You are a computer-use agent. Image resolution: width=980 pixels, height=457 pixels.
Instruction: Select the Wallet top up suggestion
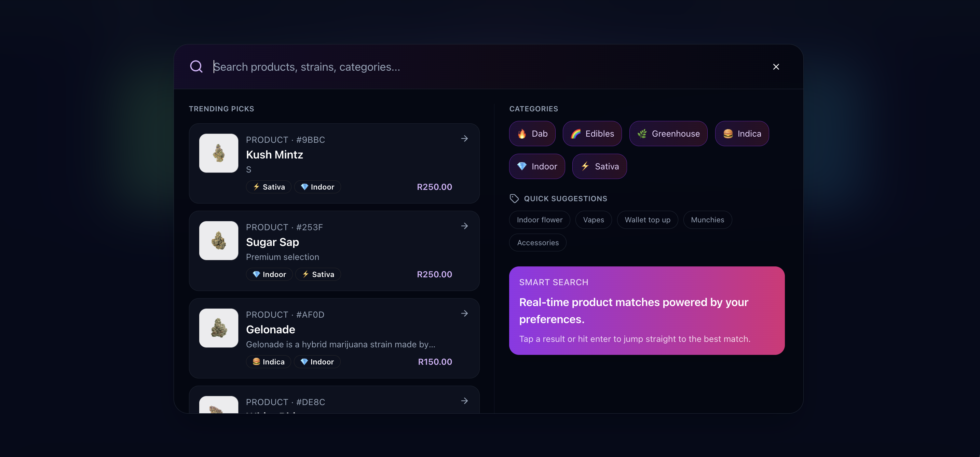(x=647, y=220)
